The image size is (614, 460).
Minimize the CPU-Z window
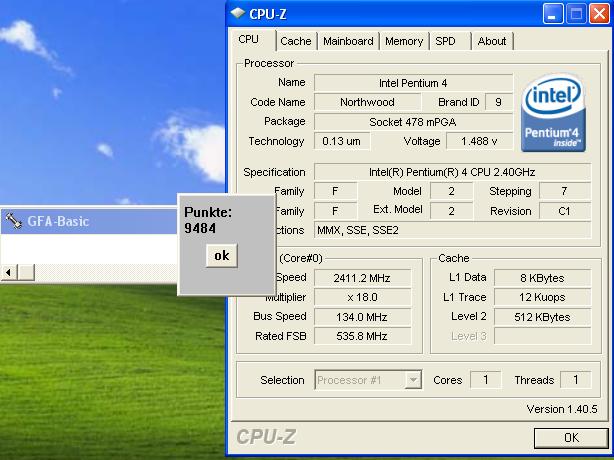(x=553, y=13)
